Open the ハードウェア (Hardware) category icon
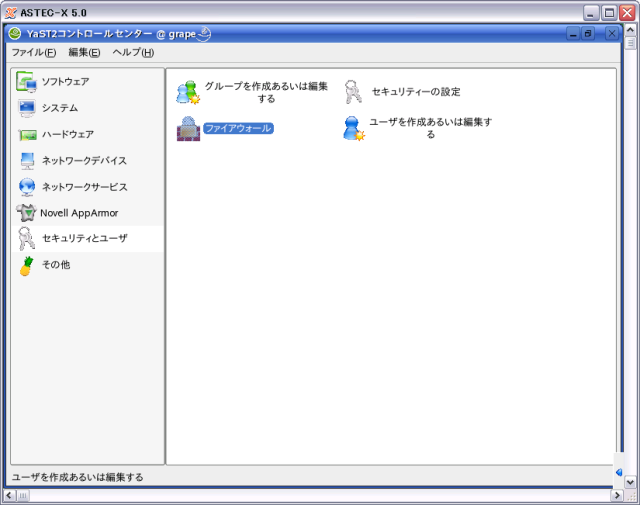This screenshot has height=505, width=640. (x=27, y=134)
